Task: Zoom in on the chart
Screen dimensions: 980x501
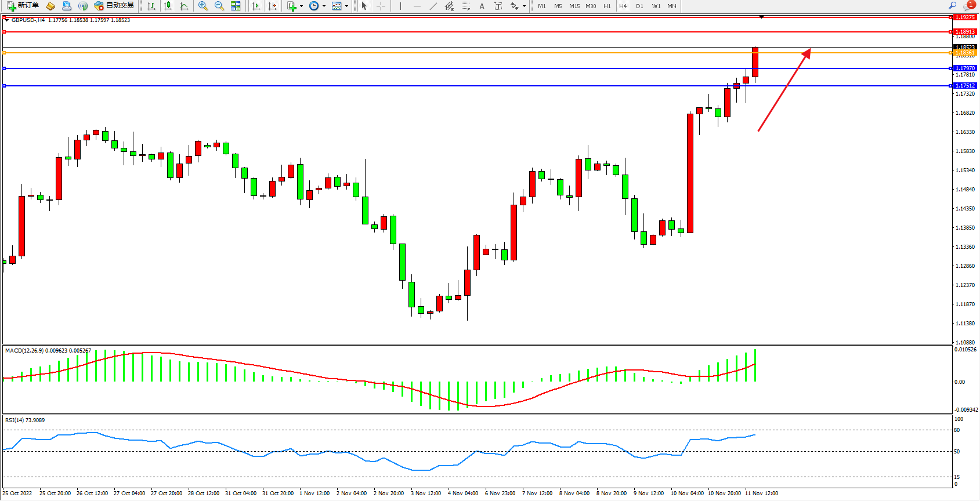Action: [203, 6]
